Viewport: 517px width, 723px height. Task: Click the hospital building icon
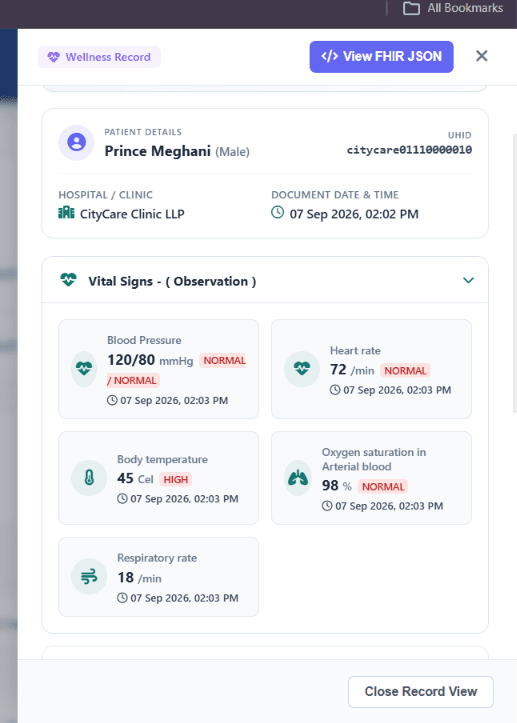tap(66, 213)
